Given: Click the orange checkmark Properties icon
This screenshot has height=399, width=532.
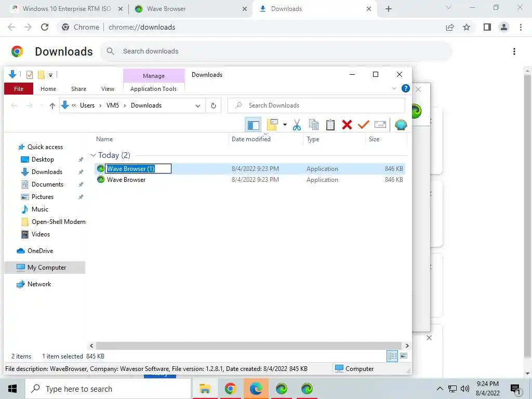Looking at the screenshot, I should [363, 125].
